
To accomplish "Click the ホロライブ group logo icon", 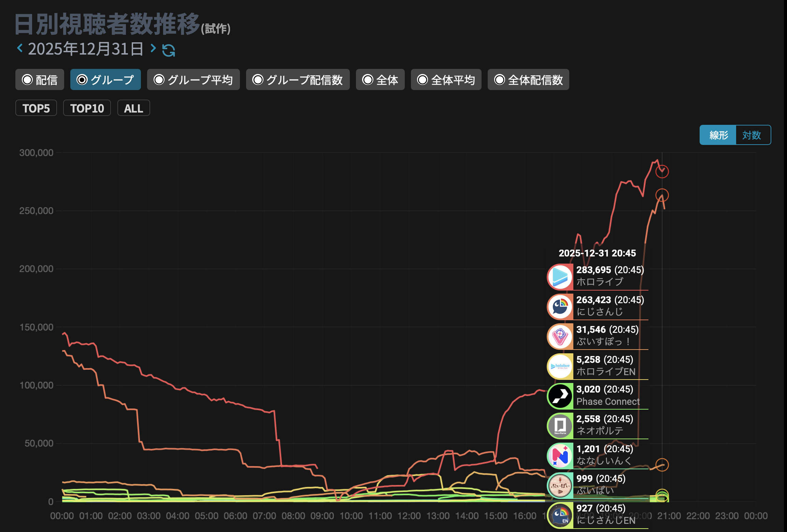I will 560,277.
